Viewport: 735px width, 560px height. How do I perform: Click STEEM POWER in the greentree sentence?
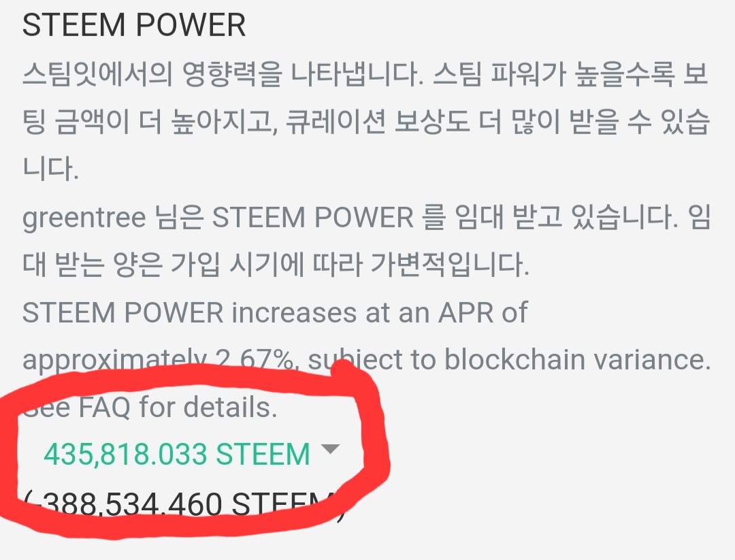pos(313,218)
